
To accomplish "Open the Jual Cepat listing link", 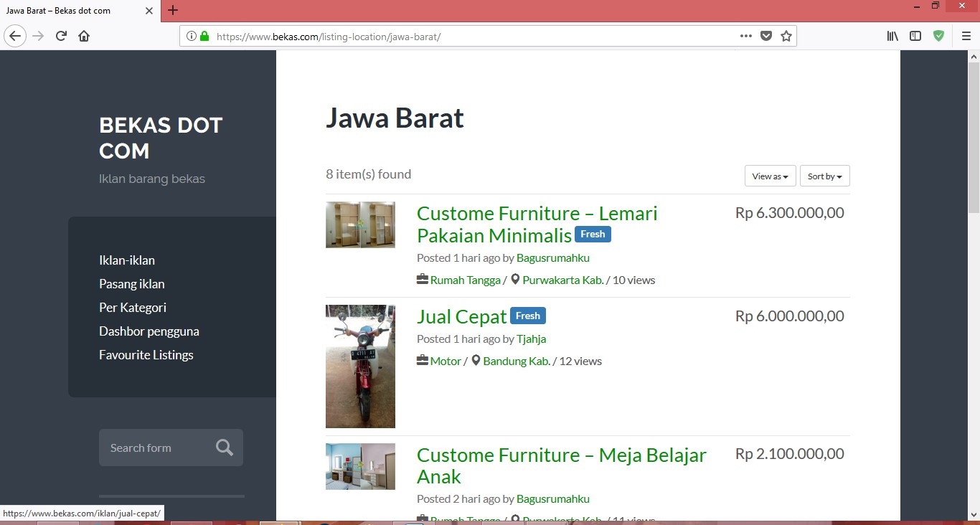I will coord(461,316).
